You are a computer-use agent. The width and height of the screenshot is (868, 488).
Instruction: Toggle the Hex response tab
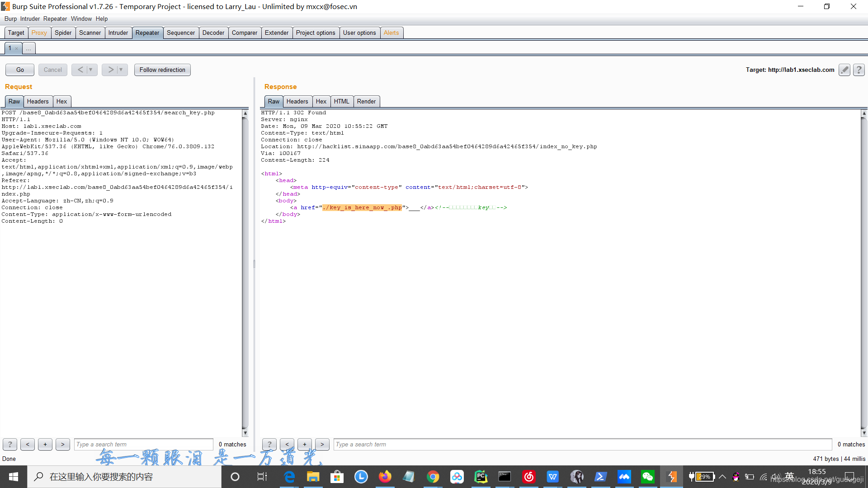(321, 101)
